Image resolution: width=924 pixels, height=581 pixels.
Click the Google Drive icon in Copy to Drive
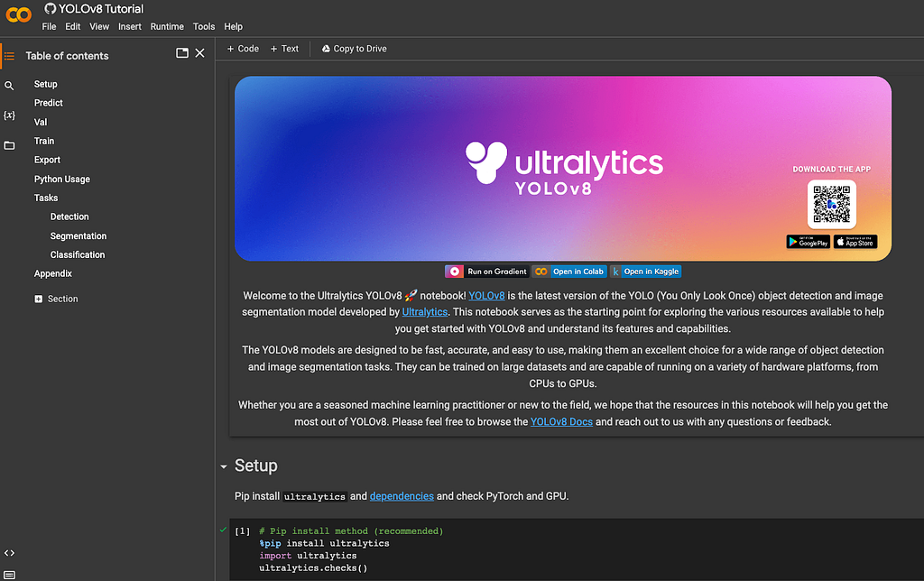[x=326, y=49]
